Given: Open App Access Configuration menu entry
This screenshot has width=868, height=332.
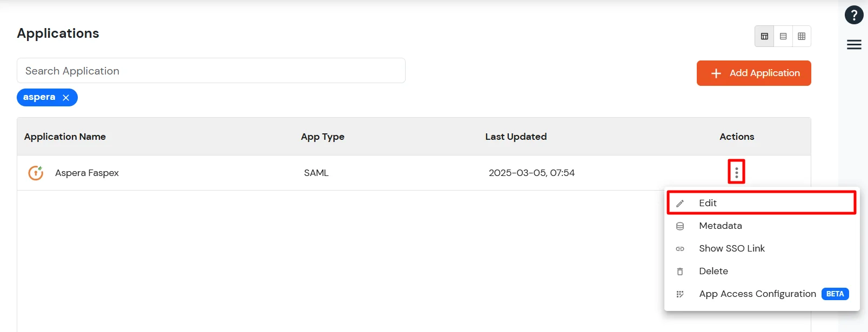Looking at the screenshot, I should click(x=762, y=294).
